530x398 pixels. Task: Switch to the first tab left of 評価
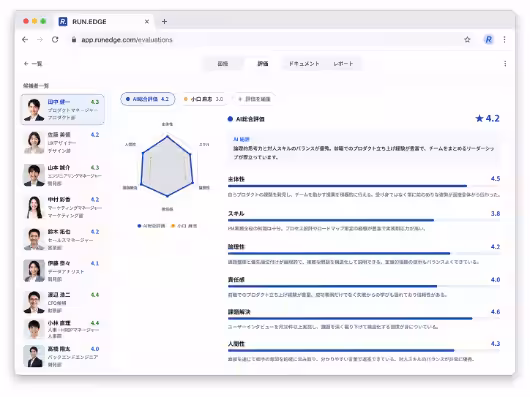click(x=222, y=64)
